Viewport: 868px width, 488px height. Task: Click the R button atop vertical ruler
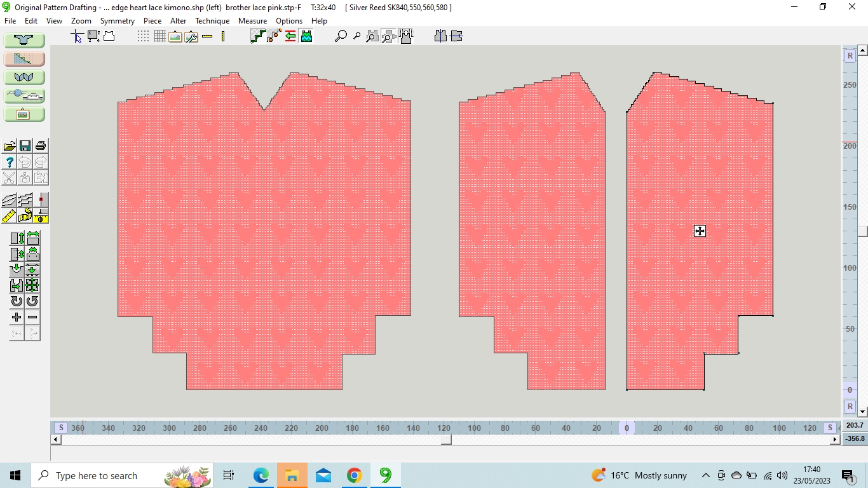[850, 56]
